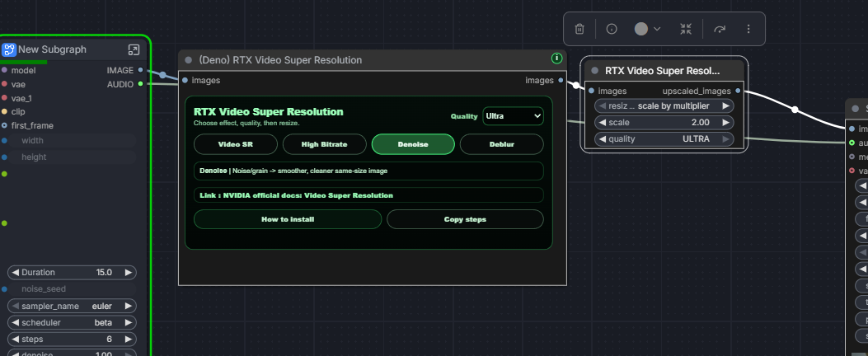Viewport: 868px width, 356px height.
Task: Select Video SR effect
Action: [235, 144]
